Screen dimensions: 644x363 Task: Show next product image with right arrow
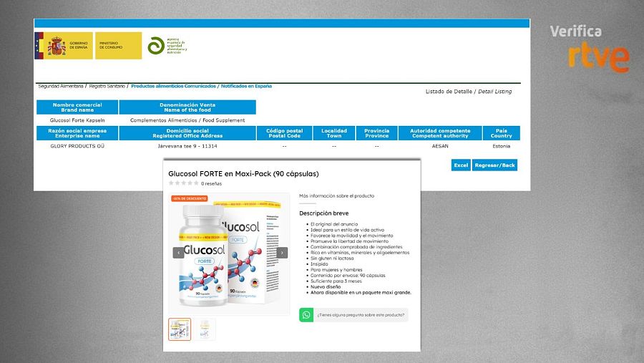pos(282,253)
